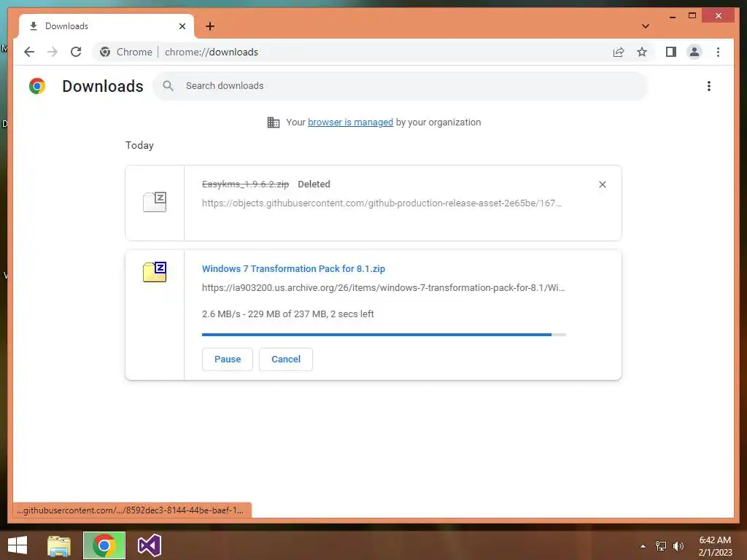Click the address bar URL

coord(212,52)
